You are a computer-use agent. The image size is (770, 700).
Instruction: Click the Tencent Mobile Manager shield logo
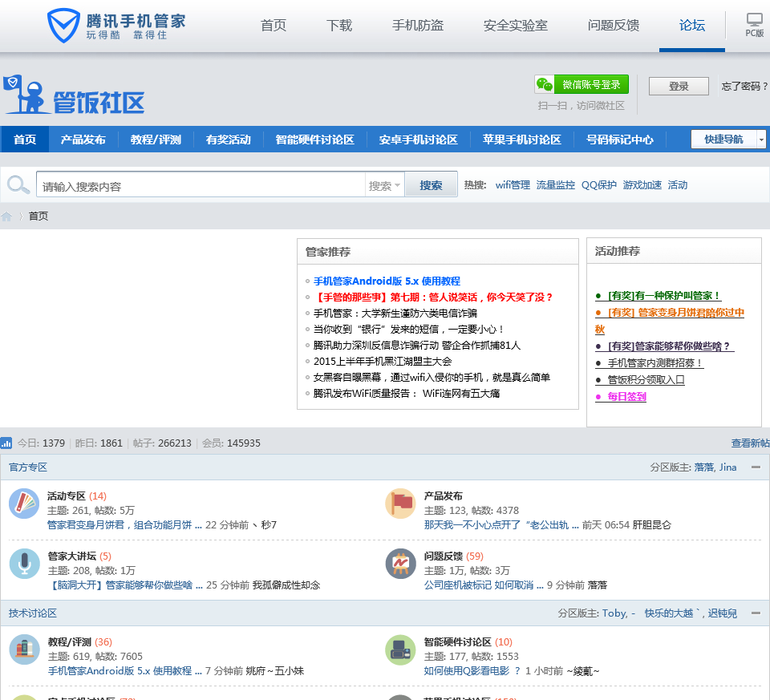coord(64,26)
